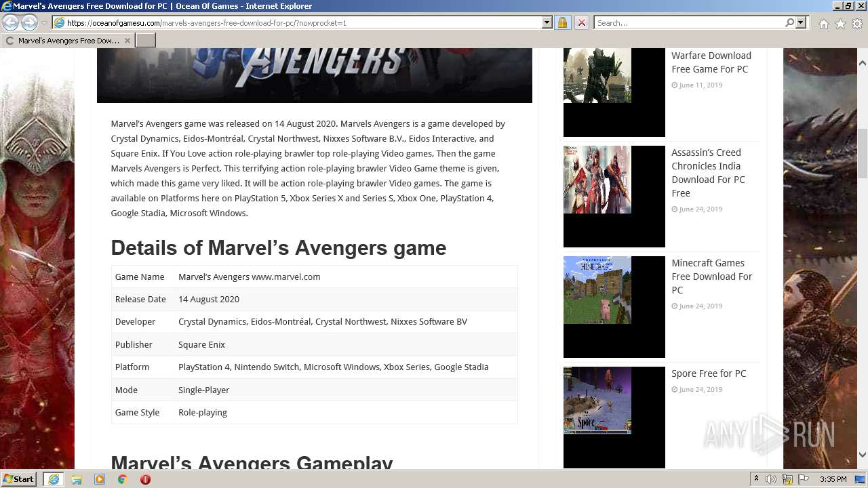Open the media player taskbar icon
Image resolution: width=868 pixels, height=488 pixels.
coord(100,479)
